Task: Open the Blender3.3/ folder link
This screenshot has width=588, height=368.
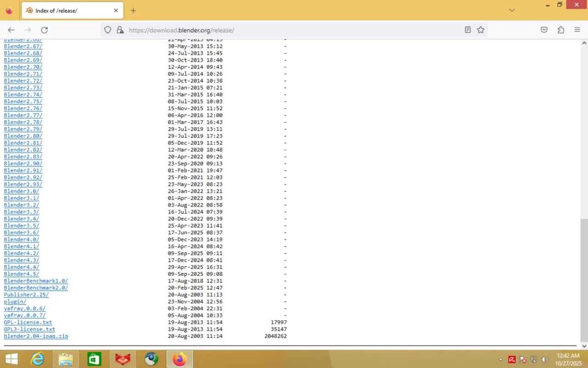Action: click(22, 212)
